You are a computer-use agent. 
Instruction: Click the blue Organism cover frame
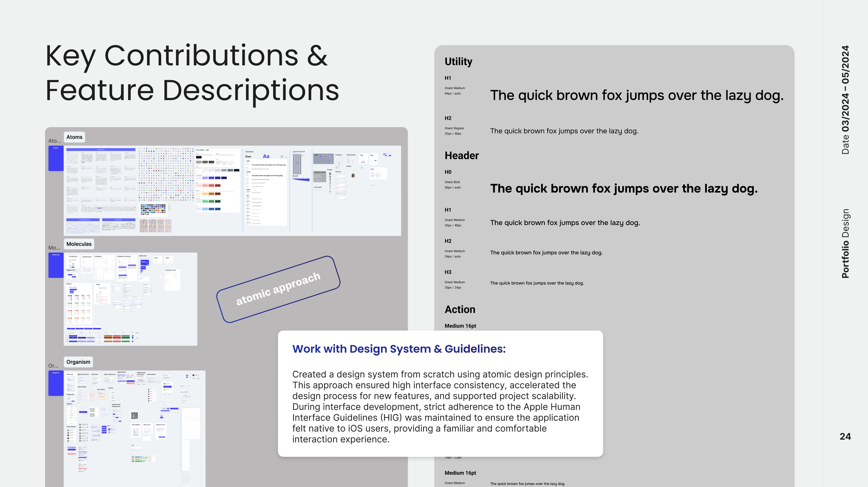[56, 384]
